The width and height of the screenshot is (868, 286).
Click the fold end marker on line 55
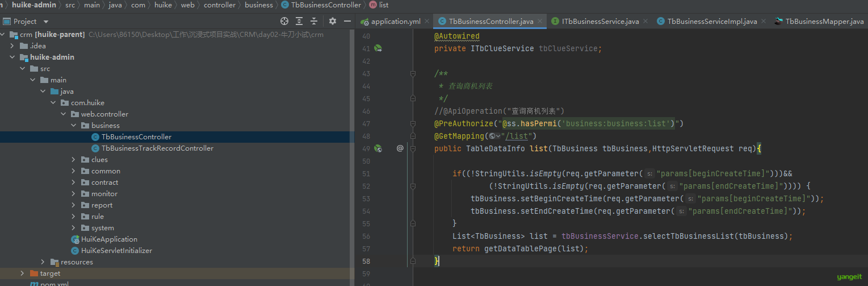tap(413, 223)
